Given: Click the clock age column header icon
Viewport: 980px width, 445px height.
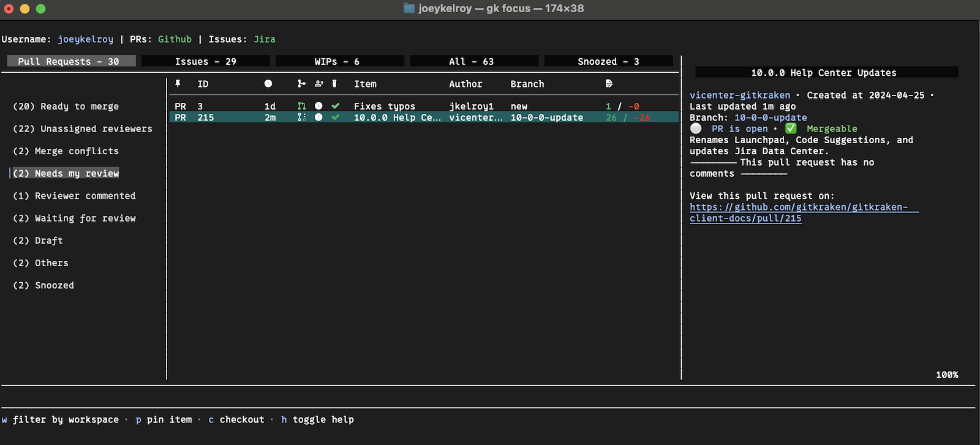Looking at the screenshot, I should 268,84.
